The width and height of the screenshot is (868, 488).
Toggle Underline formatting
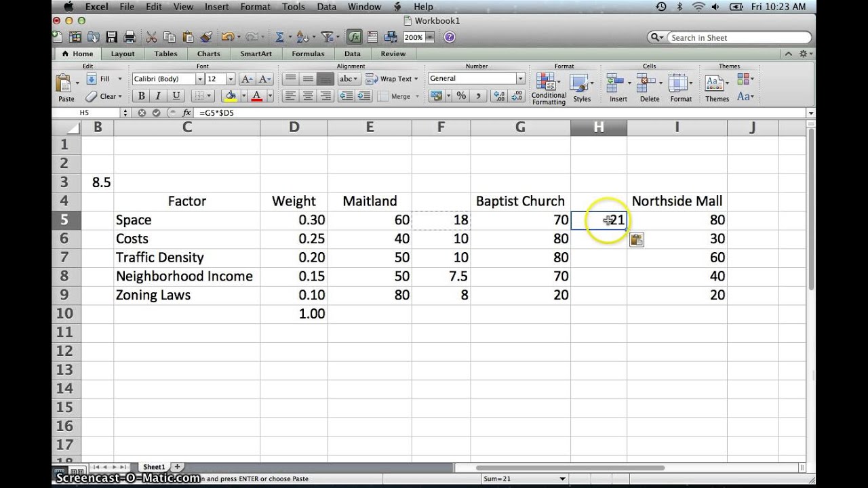point(176,96)
